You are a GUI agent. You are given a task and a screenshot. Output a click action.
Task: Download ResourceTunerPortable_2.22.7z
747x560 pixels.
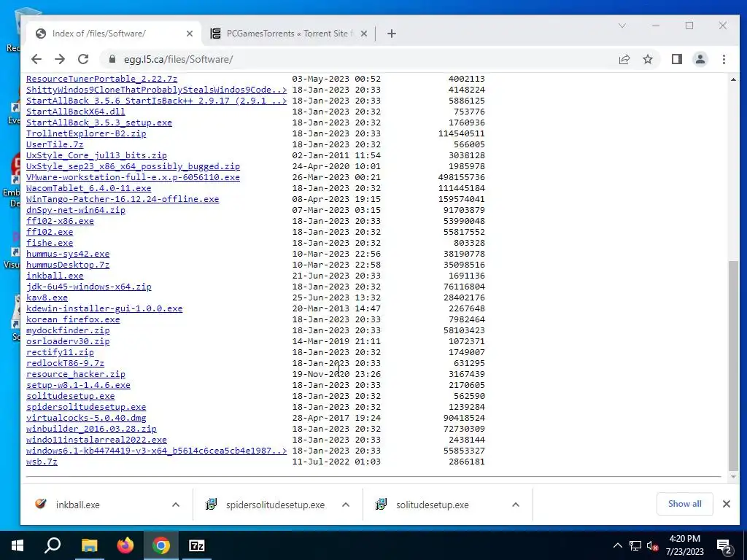pyautogui.click(x=101, y=79)
